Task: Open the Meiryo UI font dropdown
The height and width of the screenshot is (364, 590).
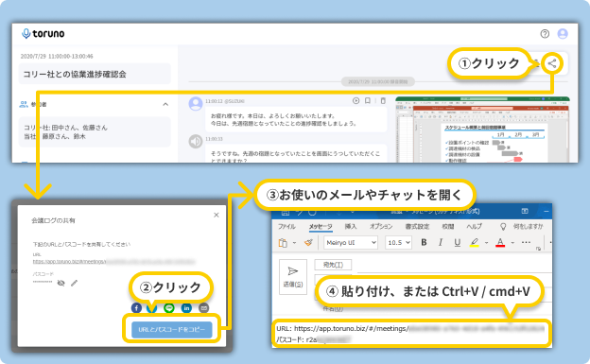Action: click(351, 243)
